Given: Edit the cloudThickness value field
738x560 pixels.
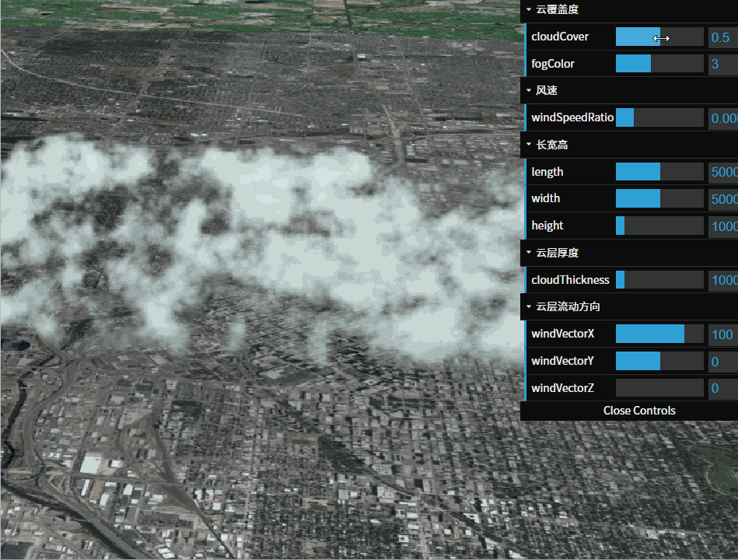Looking at the screenshot, I should (723, 281).
